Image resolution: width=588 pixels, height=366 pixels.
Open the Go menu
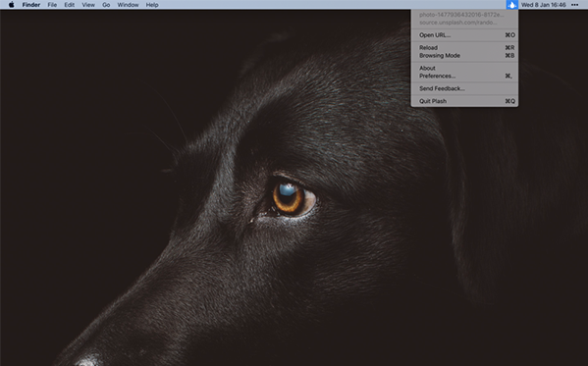pos(106,5)
